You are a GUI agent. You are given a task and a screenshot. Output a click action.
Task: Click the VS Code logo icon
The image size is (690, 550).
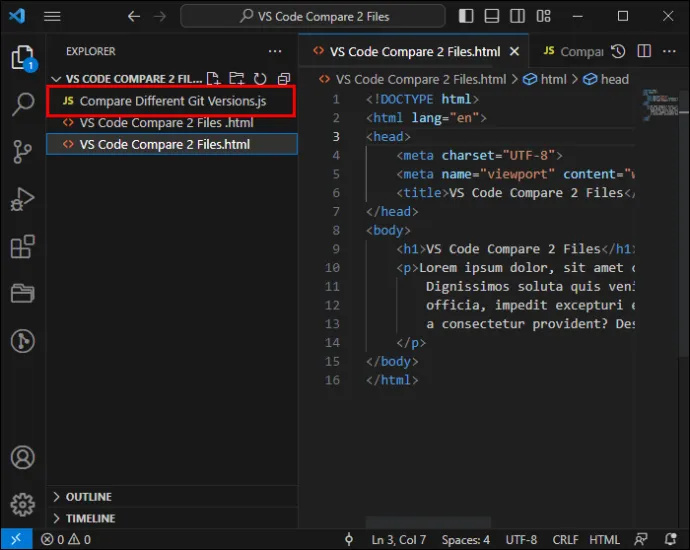tap(17, 16)
